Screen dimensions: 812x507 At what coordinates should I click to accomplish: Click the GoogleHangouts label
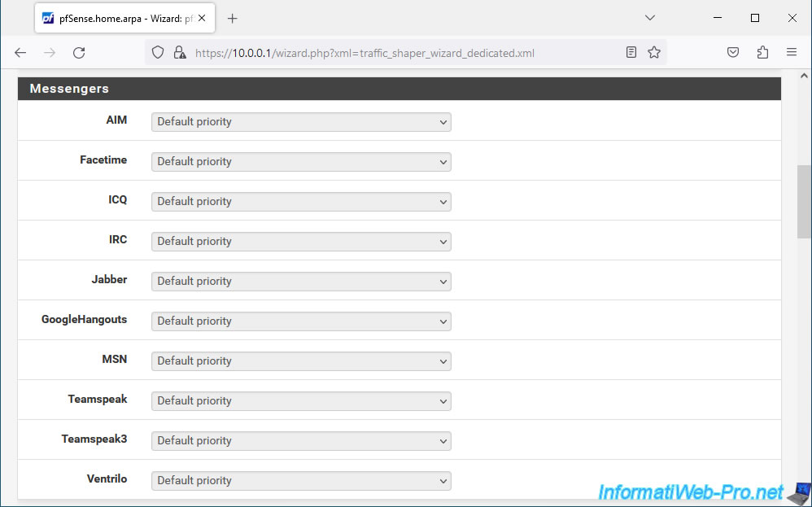click(84, 320)
